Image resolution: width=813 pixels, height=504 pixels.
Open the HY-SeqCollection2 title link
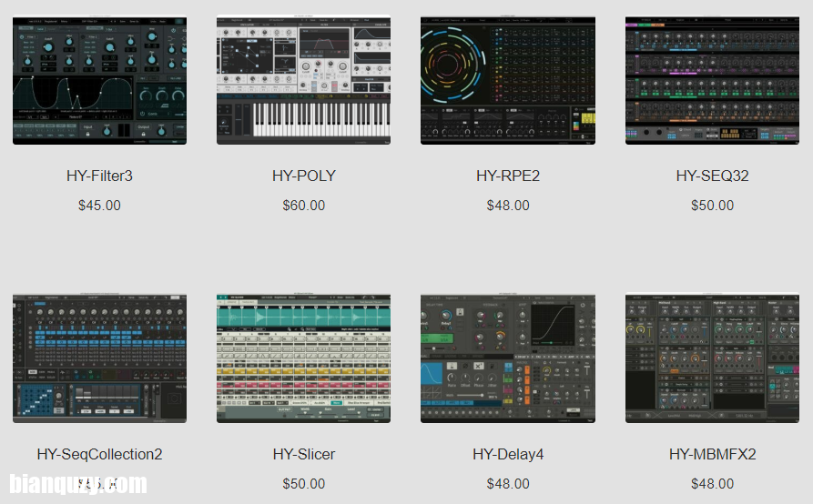click(99, 454)
